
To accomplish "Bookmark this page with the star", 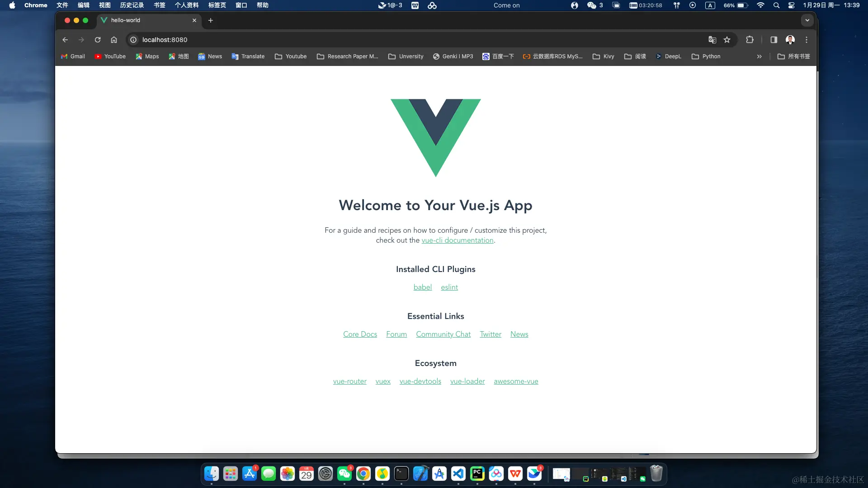I will click(727, 40).
